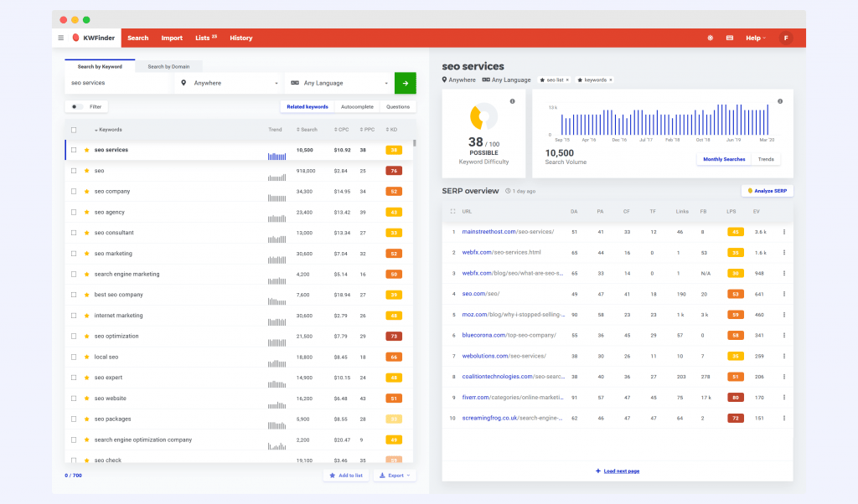Open webolutions.com/seo-services link

click(x=504, y=356)
